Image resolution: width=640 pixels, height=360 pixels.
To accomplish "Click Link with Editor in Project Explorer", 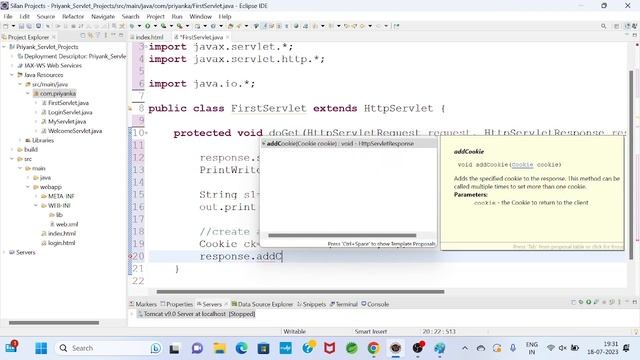I will click(90, 36).
